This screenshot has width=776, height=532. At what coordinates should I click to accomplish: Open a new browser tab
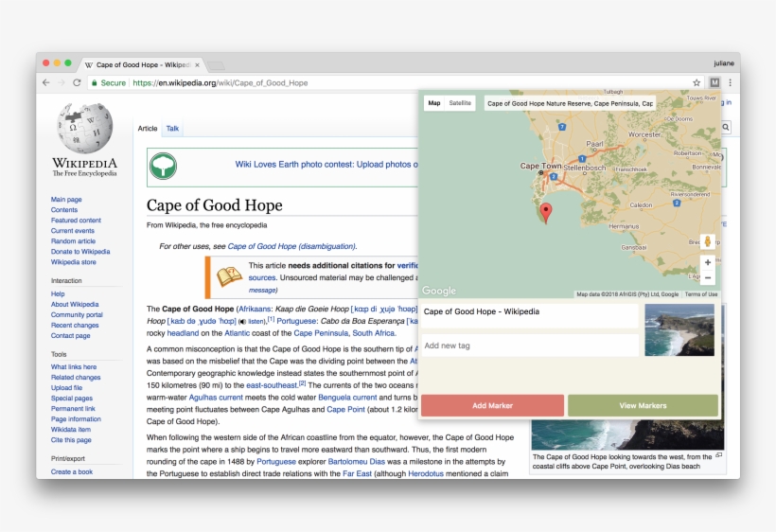click(216, 65)
